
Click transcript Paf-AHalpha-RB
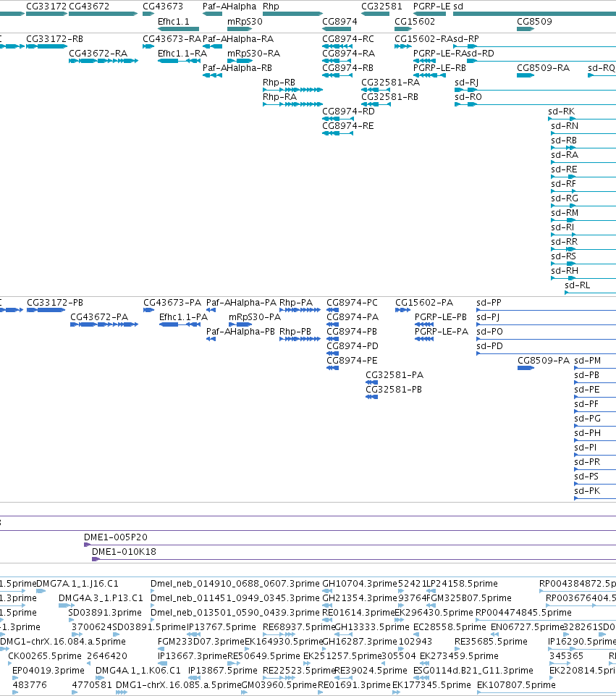[237, 68]
